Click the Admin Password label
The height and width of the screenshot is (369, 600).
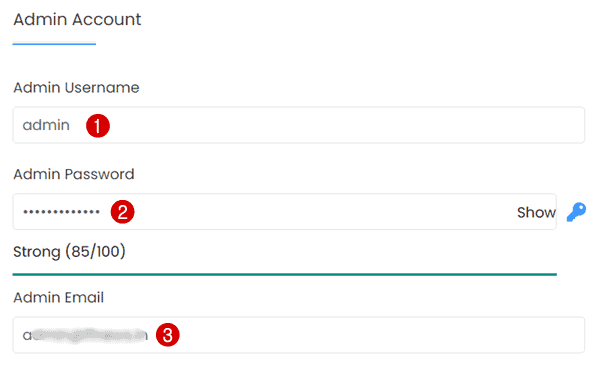point(74,174)
